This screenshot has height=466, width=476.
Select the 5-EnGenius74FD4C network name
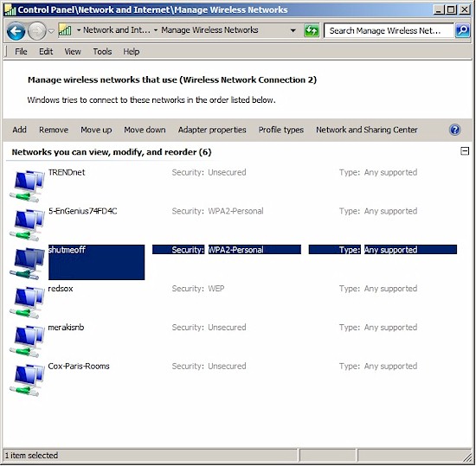click(x=82, y=211)
